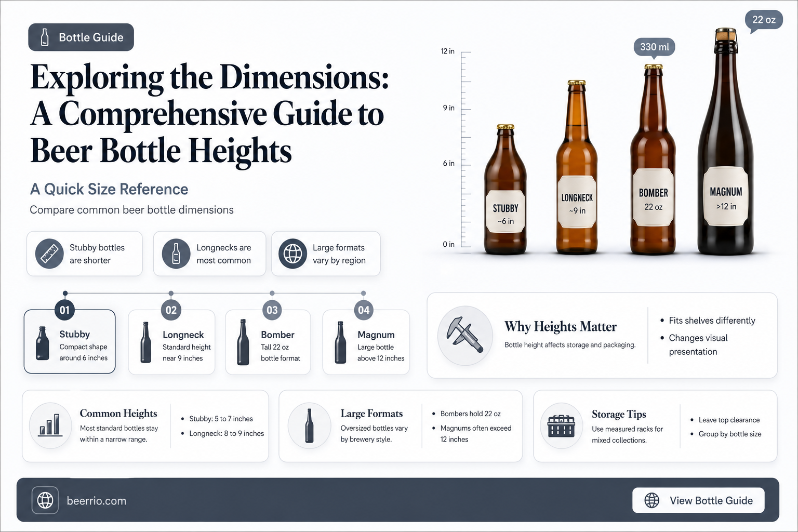The image size is (798, 532).
Task: Click Compare common beer bottle dimensions text
Action: click(131, 210)
